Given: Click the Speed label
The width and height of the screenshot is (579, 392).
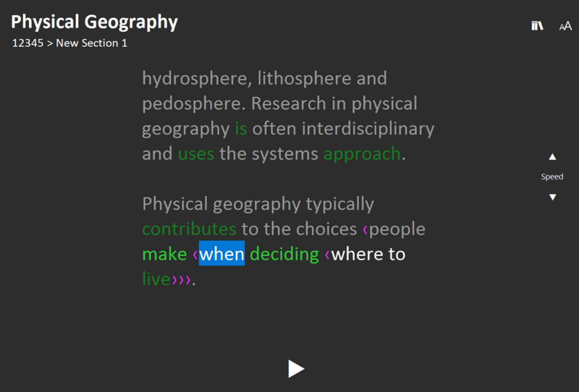Looking at the screenshot, I should [x=552, y=176].
